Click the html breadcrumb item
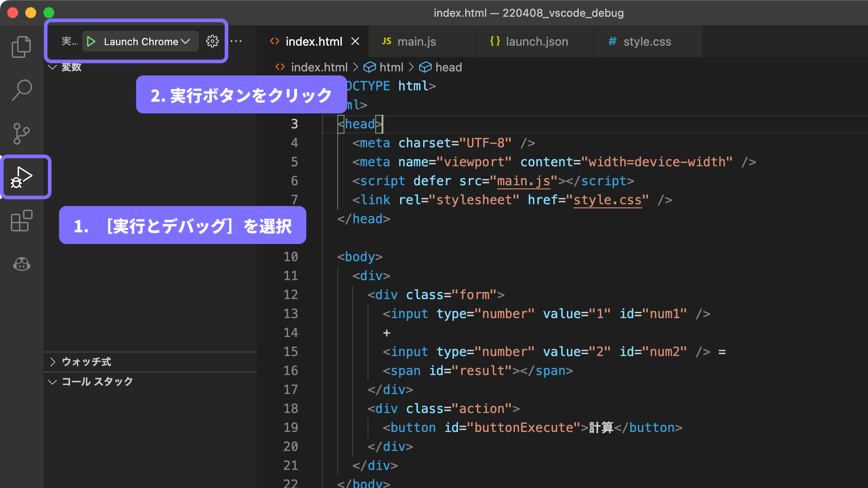The width and height of the screenshot is (868, 488). coord(391,67)
